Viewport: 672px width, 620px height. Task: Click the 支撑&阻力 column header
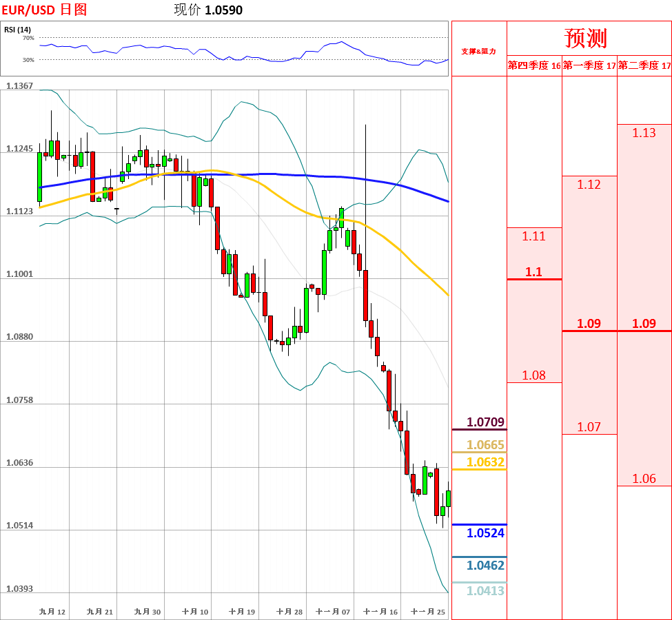point(478,51)
